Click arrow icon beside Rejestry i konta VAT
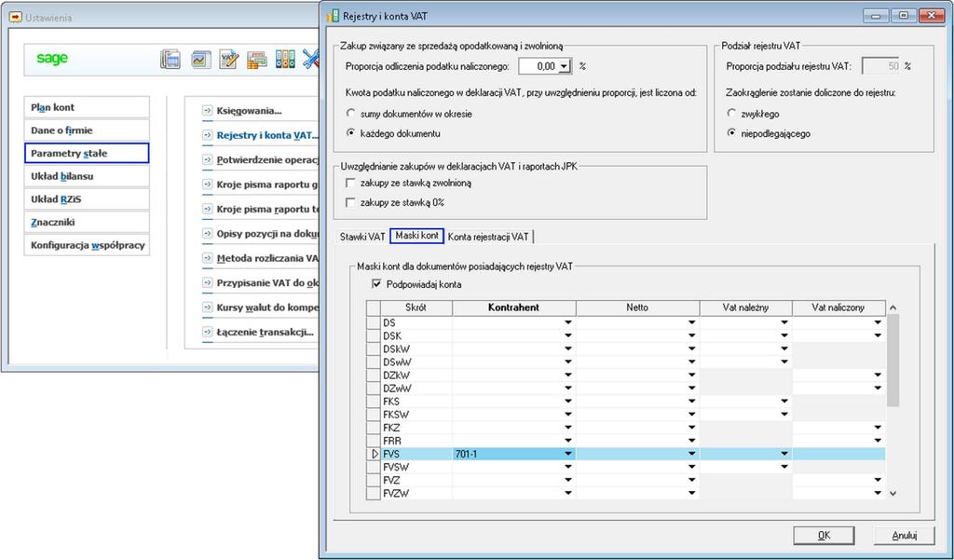The height and width of the screenshot is (560, 954). coord(208,135)
